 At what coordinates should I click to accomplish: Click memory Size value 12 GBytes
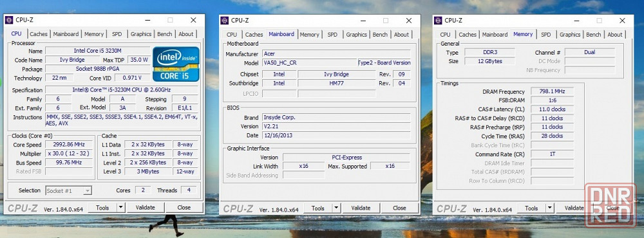click(489, 61)
